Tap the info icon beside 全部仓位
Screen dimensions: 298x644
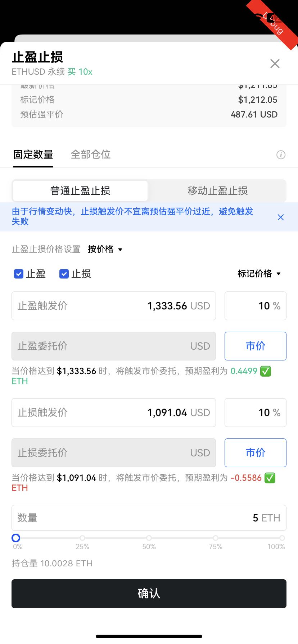(x=281, y=155)
